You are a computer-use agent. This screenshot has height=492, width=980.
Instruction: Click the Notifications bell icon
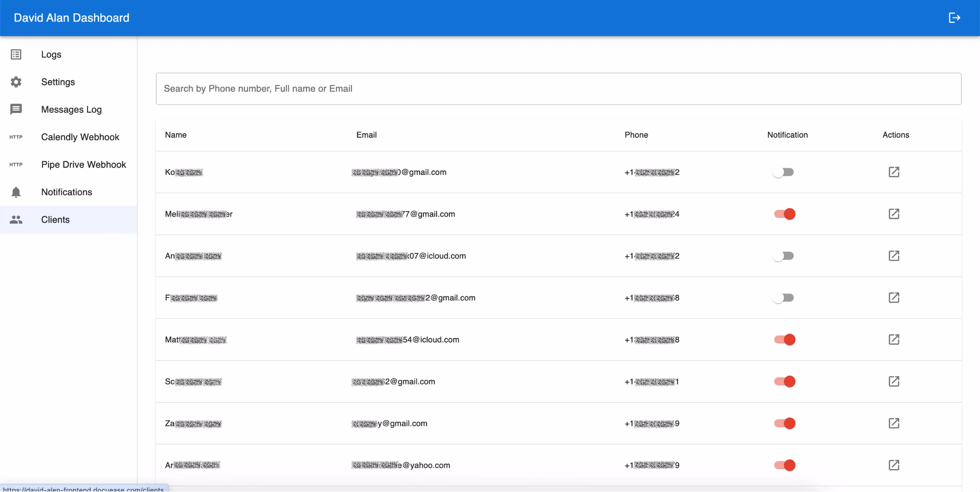coord(16,192)
